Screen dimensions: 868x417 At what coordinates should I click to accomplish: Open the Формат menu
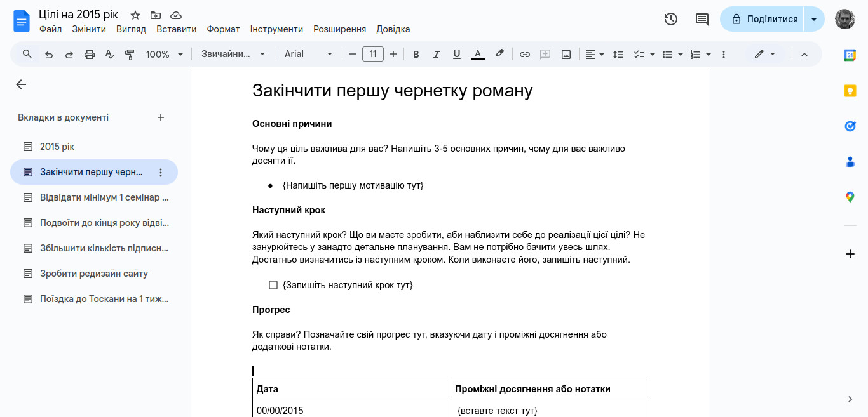pos(223,29)
